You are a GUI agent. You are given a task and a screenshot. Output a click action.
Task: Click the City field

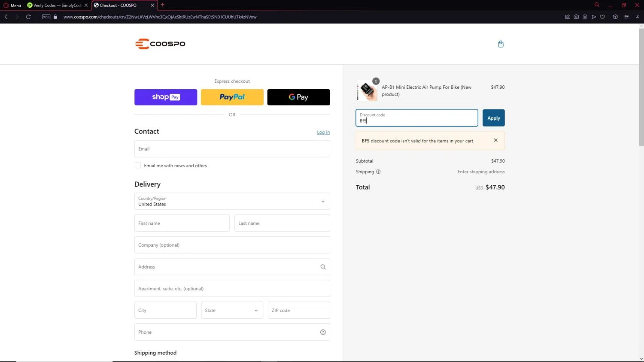pos(165,310)
